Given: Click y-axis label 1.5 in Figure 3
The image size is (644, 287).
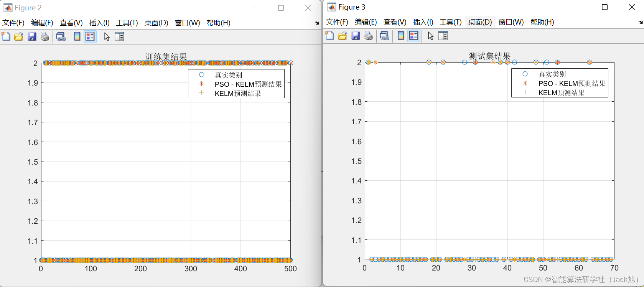Looking at the screenshot, I should pos(356,161).
